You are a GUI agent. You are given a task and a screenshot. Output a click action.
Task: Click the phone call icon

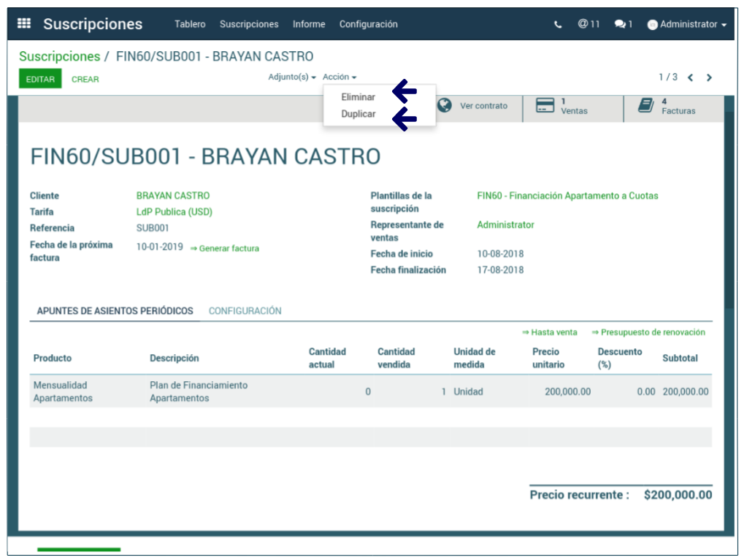pyautogui.click(x=558, y=24)
